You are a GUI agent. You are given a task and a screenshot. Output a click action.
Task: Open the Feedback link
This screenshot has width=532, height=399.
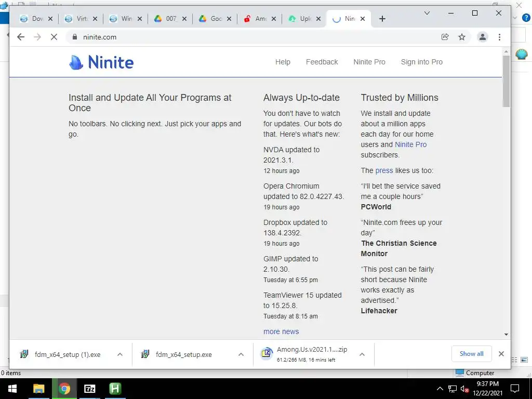[322, 62]
